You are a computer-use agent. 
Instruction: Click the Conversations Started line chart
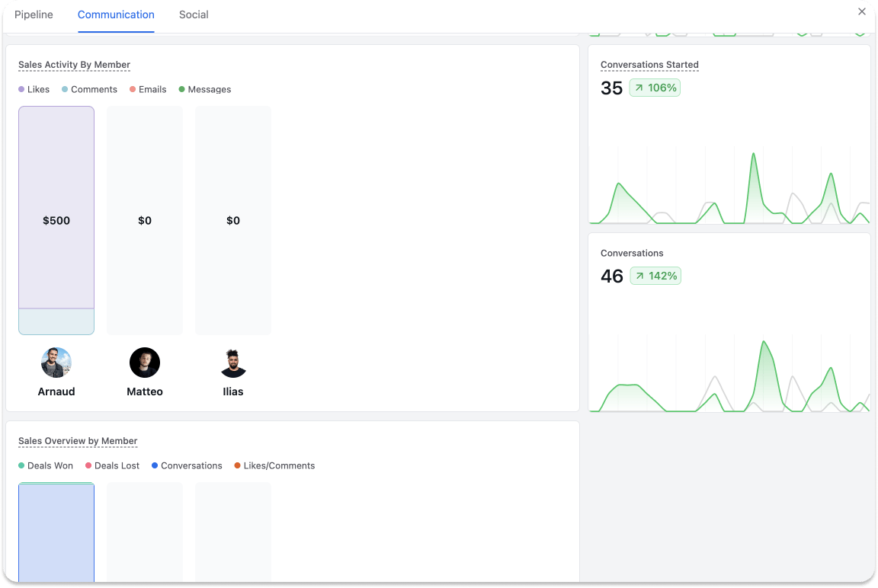coord(729,186)
